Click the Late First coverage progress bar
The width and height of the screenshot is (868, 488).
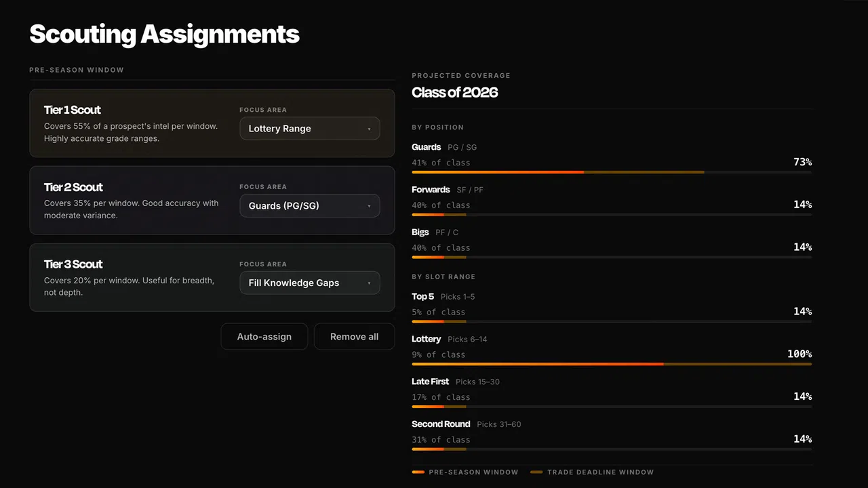(x=612, y=407)
